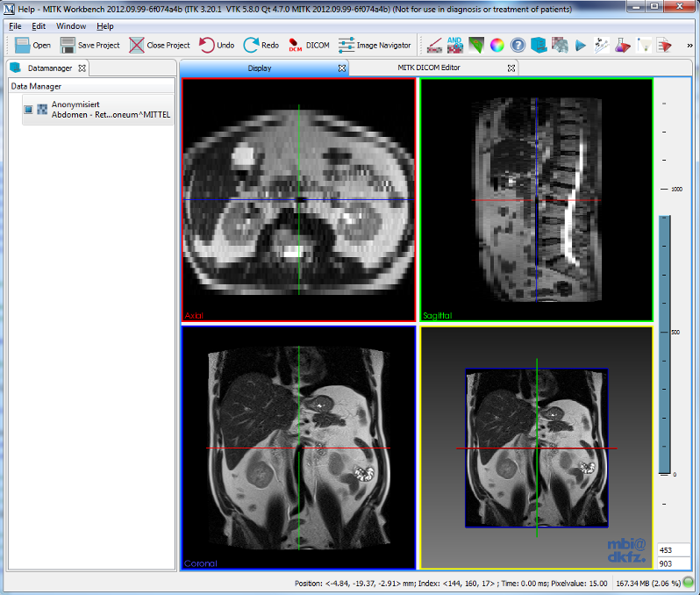Click the level window slider bar

coord(665,345)
